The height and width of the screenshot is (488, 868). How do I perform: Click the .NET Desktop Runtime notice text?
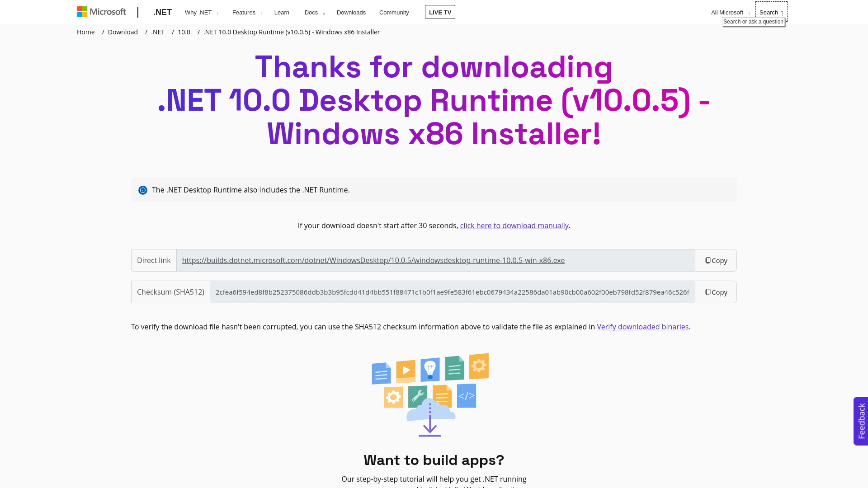click(251, 190)
